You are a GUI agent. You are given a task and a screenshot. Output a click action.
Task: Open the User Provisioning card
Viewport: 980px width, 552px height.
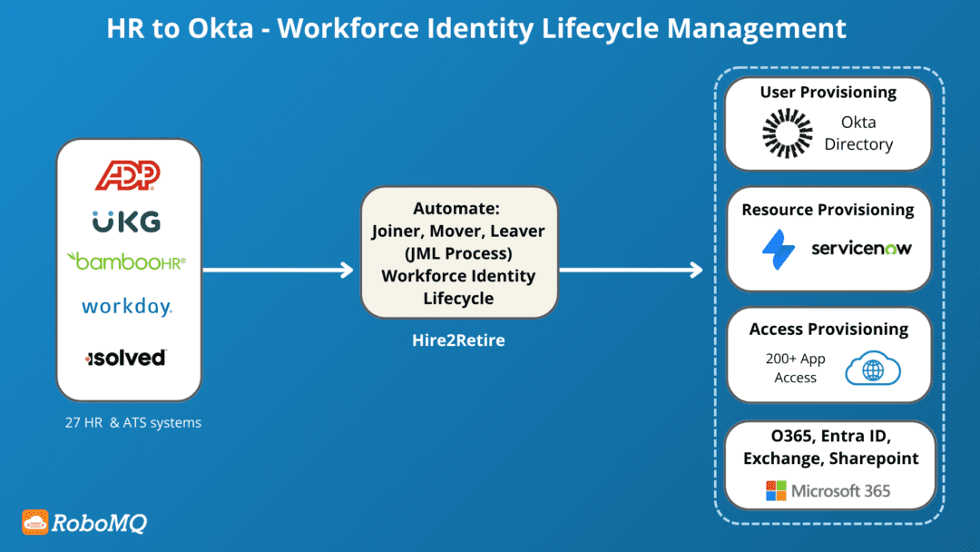coord(828,123)
